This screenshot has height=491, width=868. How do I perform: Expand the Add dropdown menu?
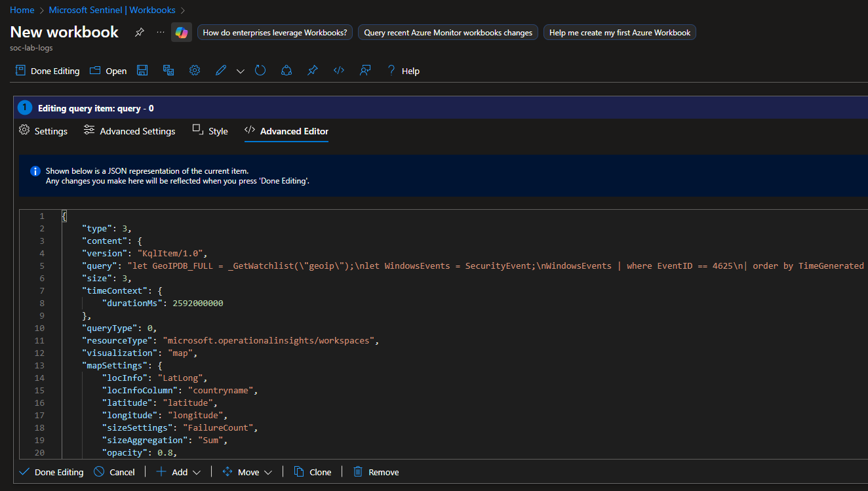179,472
